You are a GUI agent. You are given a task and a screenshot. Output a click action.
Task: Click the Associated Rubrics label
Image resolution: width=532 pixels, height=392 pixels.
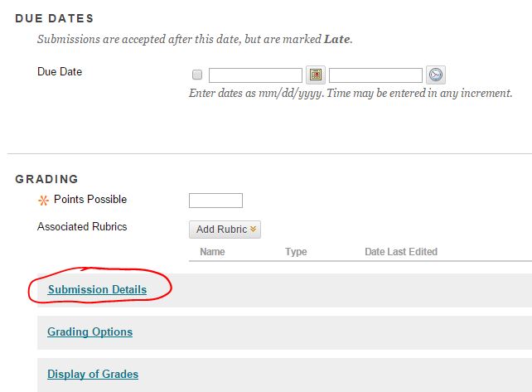(82, 226)
